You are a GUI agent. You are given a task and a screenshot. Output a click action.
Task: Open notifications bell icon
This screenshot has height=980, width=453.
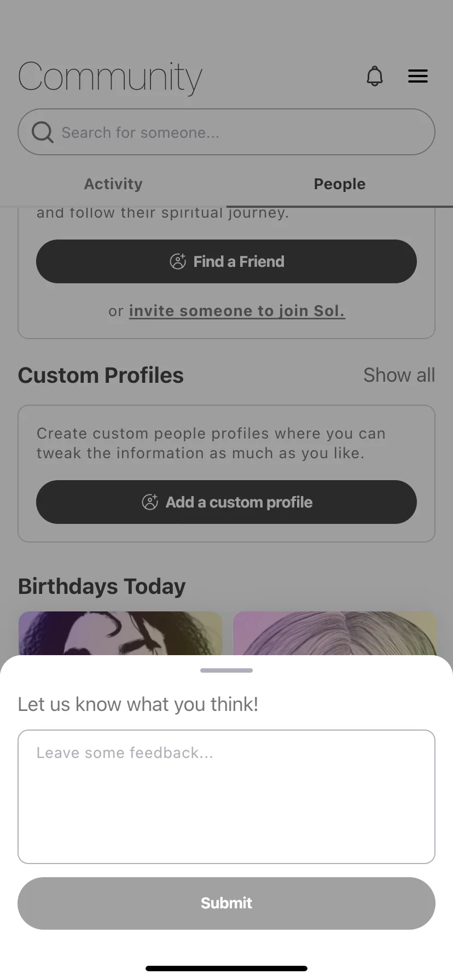(375, 76)
